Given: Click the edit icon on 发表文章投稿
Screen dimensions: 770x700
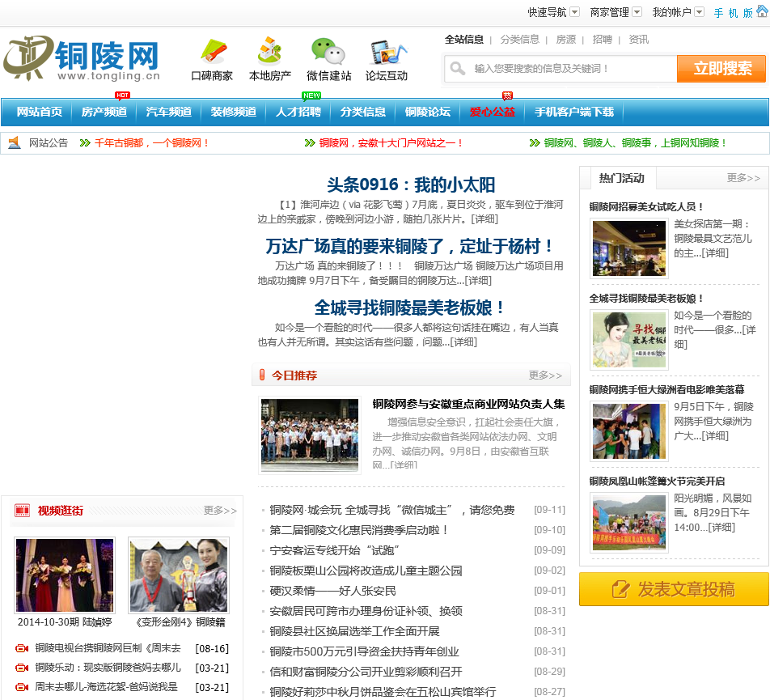Looking at the screenshot, I should (620, 589).
